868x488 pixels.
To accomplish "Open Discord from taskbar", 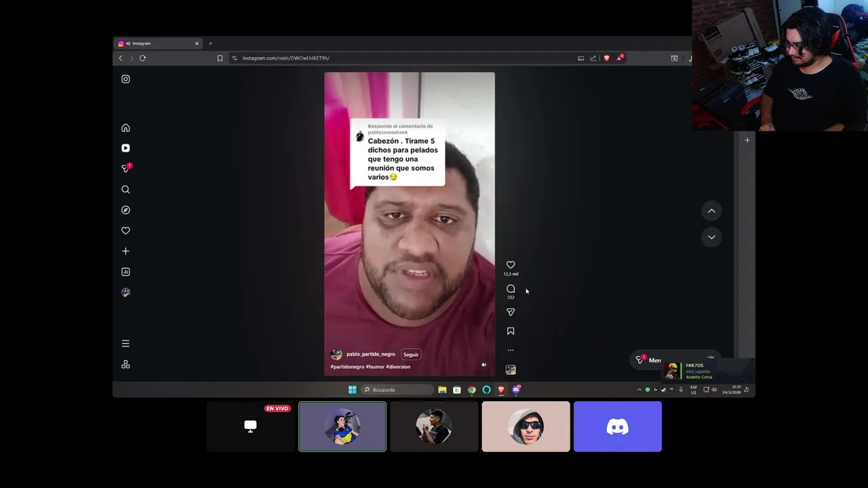I will pyautogui.click(x=516, y=390).
